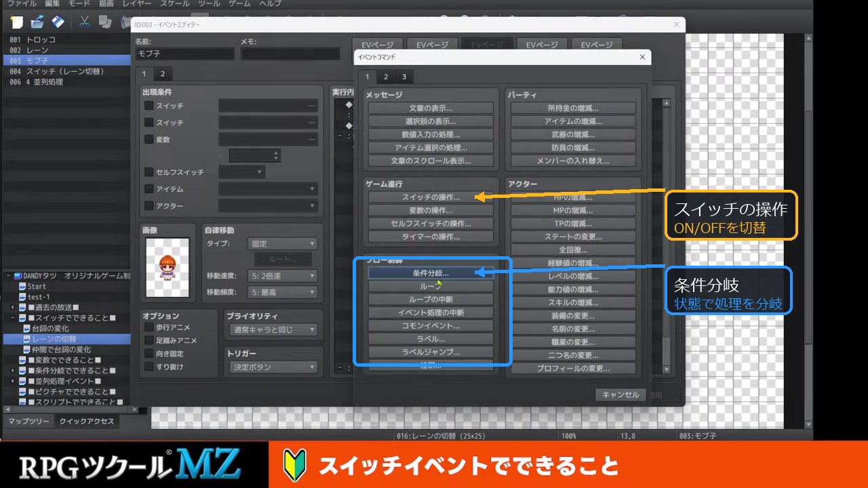The height and width of the screenshot is (488, 868).
Task: Toggle the 変数 condition checkbox
Action: point(149,140)
